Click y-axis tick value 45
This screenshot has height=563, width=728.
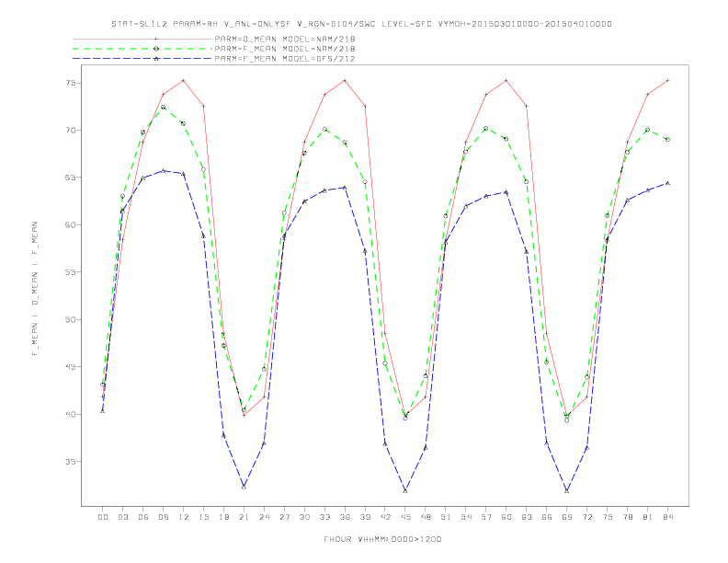(x=71, y=367)
